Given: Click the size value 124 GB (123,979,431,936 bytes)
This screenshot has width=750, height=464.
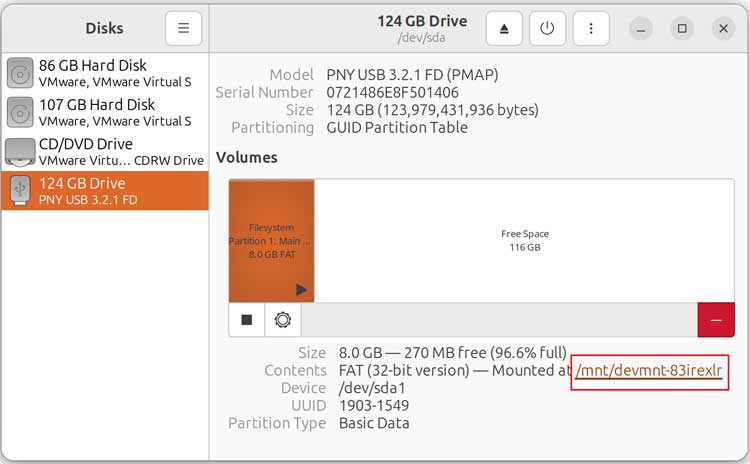Looking at the screenshot, I should [432, 110].
